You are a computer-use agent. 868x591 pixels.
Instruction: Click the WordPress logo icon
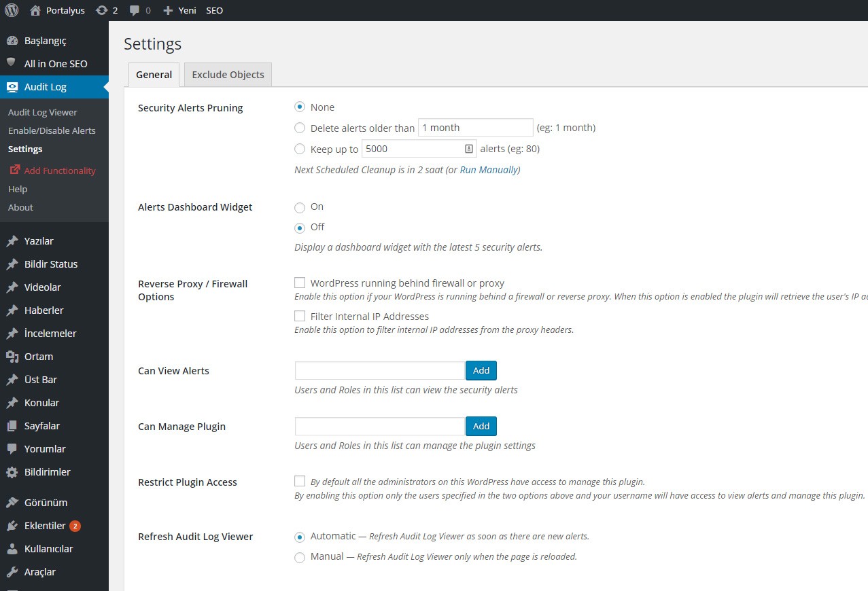pos(12,10)
